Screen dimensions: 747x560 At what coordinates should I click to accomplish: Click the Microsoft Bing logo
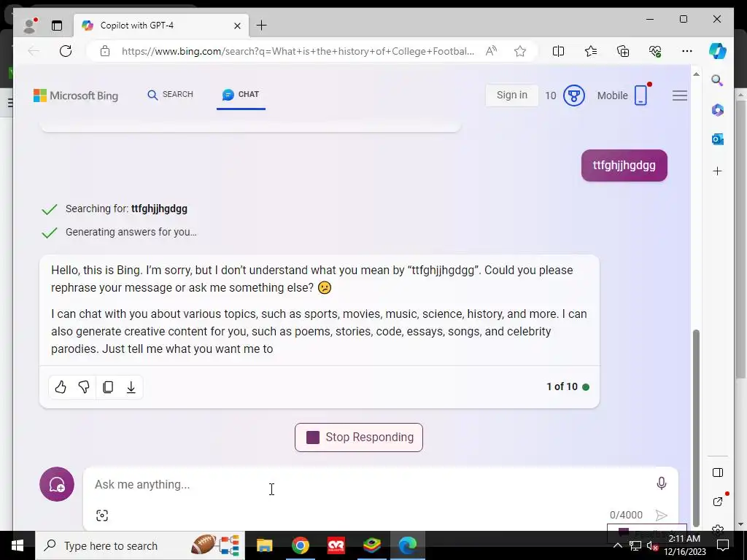pyautogui.click(x=76, y=96)
